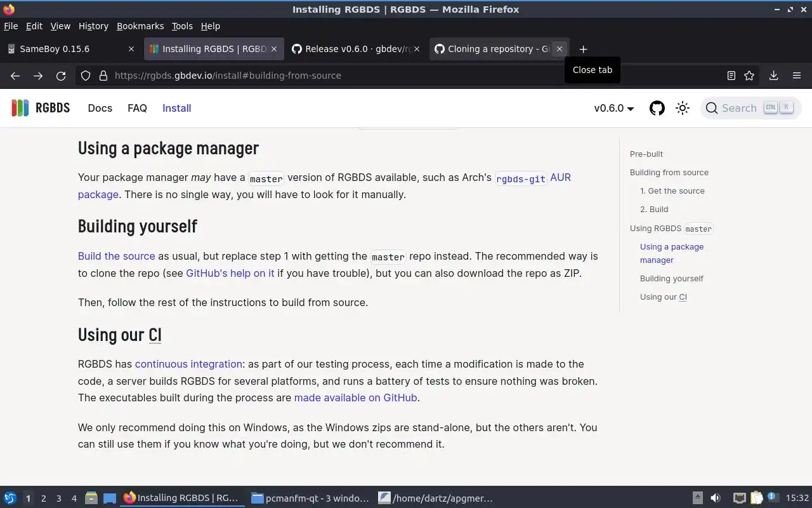Click the RGBDS logo
Screen dimensions: 812x508
41,108
